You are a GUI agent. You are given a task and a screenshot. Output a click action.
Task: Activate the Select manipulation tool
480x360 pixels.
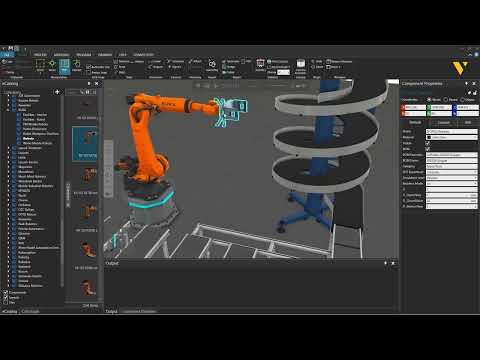(x=40, y=66)
